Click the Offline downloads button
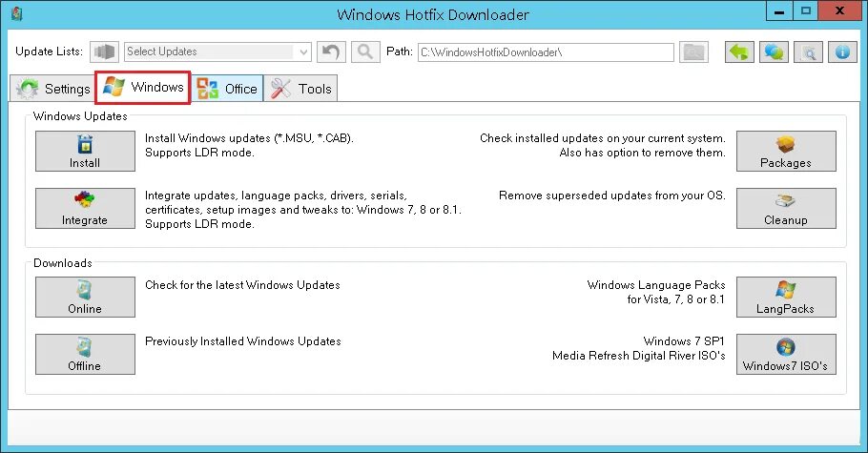This screenshot has height=453, width=868. [x=85, y=354]
